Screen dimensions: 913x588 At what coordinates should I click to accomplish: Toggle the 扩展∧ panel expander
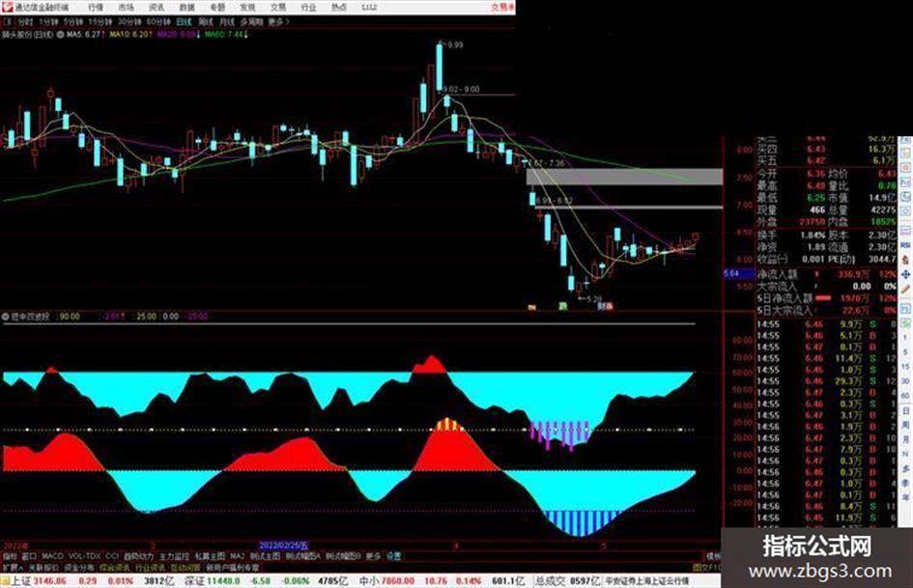(13, 567)
